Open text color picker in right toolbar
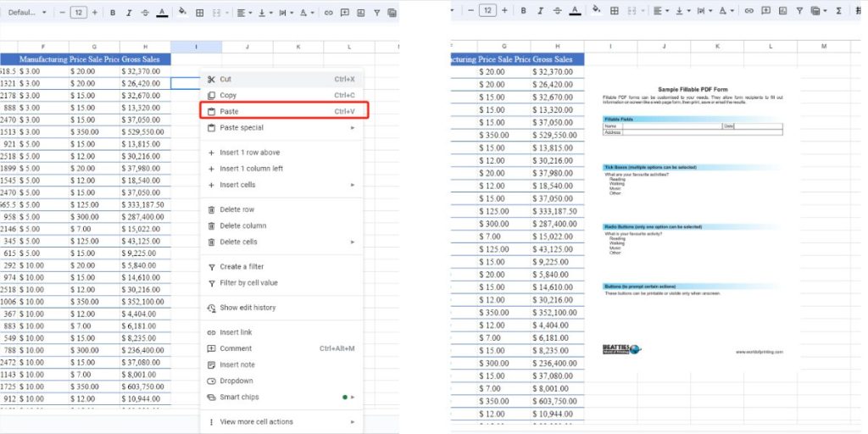This screenshot has width=868, height=434. click(576, 10)
